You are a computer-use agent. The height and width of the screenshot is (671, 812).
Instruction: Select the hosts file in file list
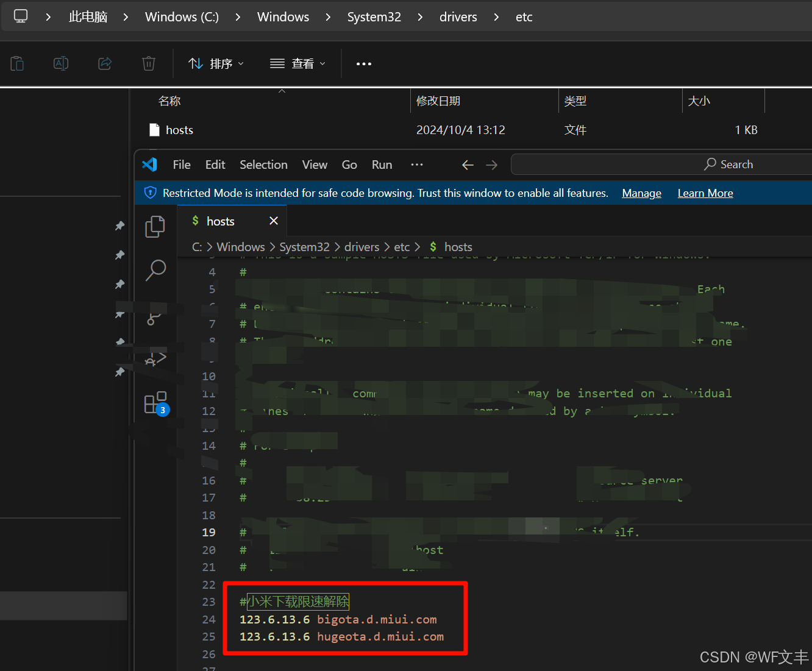tap(179, 130)
